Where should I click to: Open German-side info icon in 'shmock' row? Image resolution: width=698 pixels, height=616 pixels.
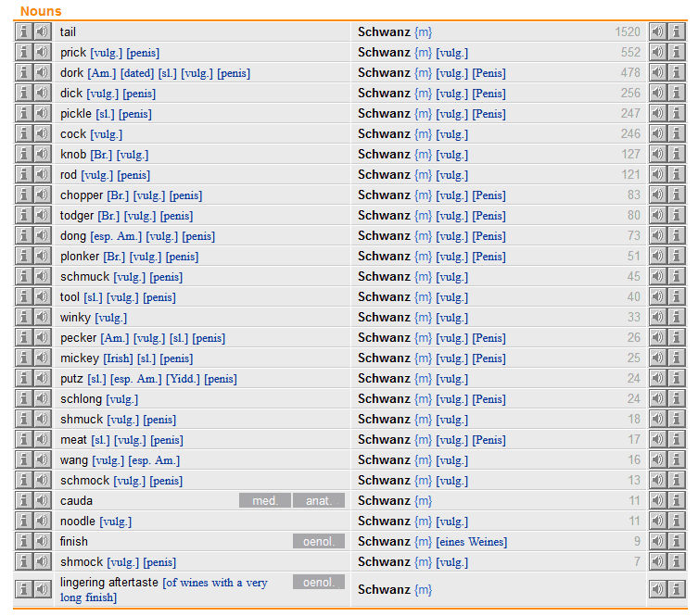[x=676, y=562]
